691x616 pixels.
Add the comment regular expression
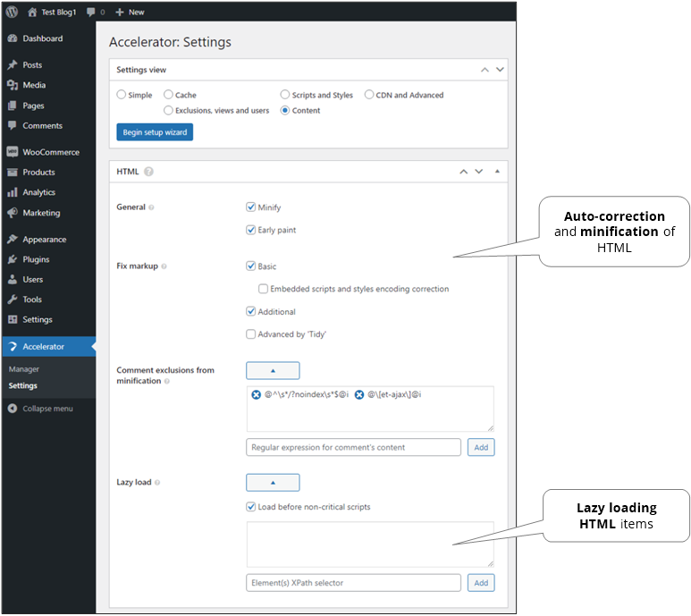pyautogui.click(x=481, y=448)
